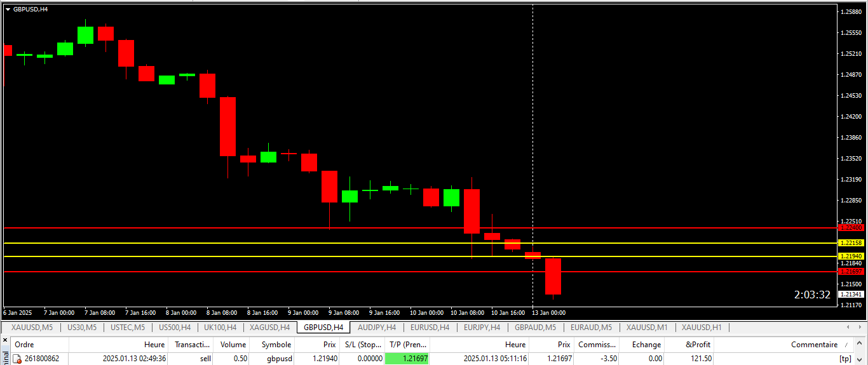The image size is (868, 365).
Task: Select the UK100,H4 chart tab
Action: 220,328
